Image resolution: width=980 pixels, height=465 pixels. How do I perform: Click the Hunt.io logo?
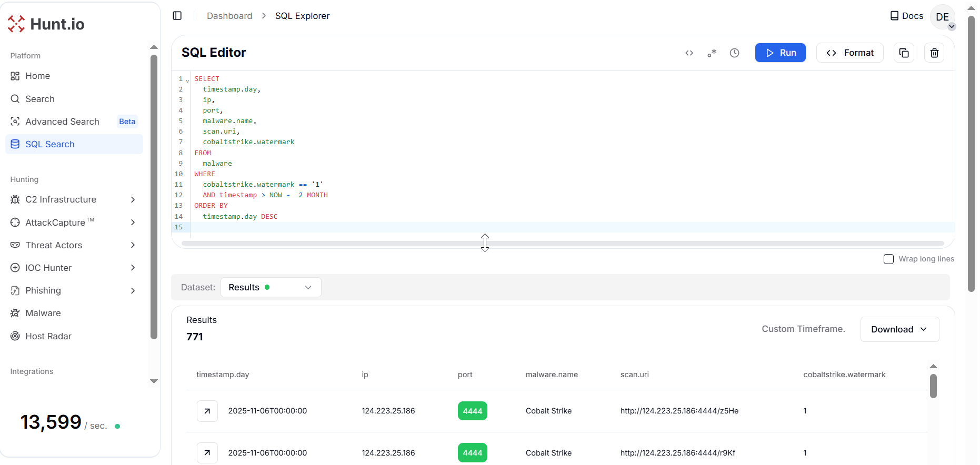coord(46,24)
